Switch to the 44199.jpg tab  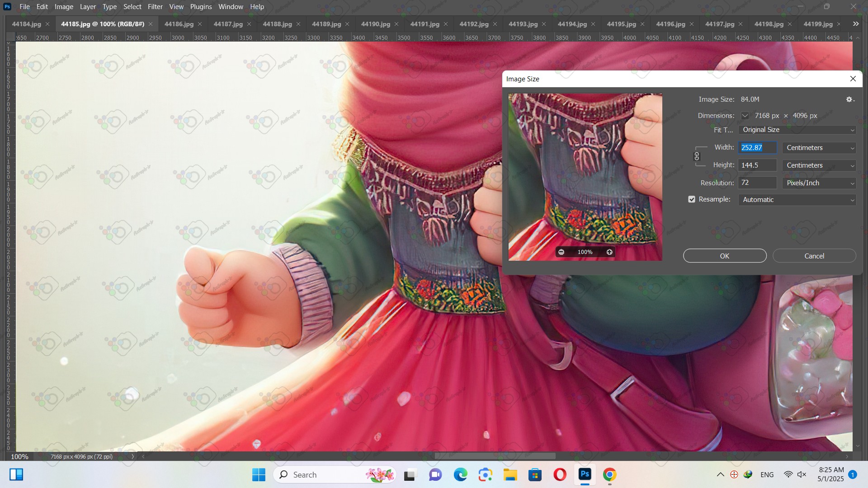click(x=818, y=24)
